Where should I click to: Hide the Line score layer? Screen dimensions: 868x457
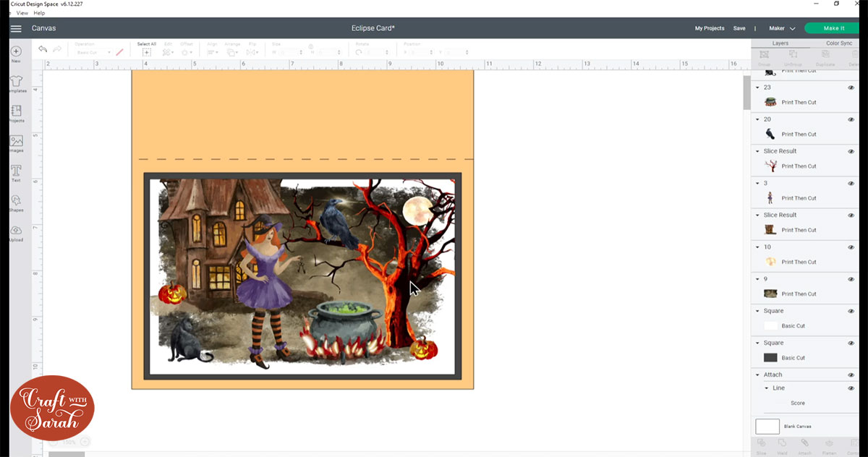tap(851, 388)
